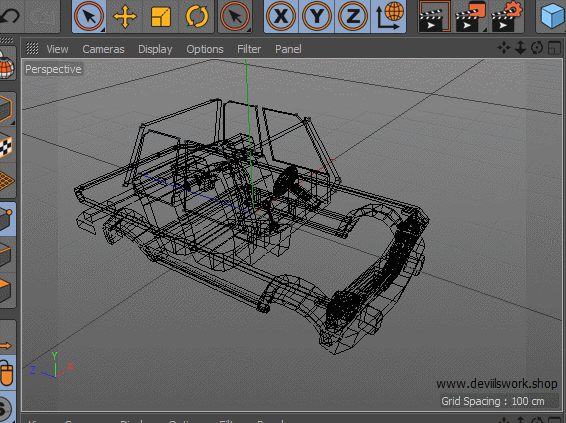Select the Live Selection arrow tool
The width and height of the screenshot is (566, 423).
(89, 16)
